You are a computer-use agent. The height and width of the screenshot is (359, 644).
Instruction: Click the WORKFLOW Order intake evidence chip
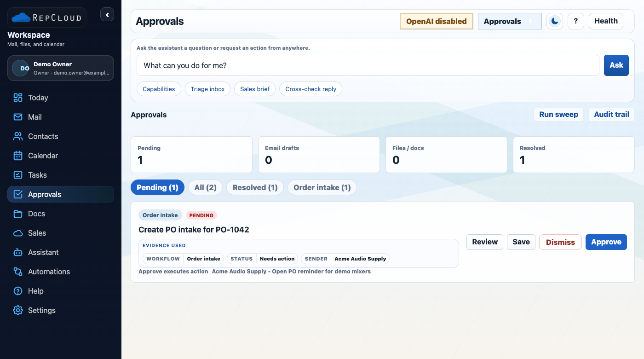tap(184, 259)
